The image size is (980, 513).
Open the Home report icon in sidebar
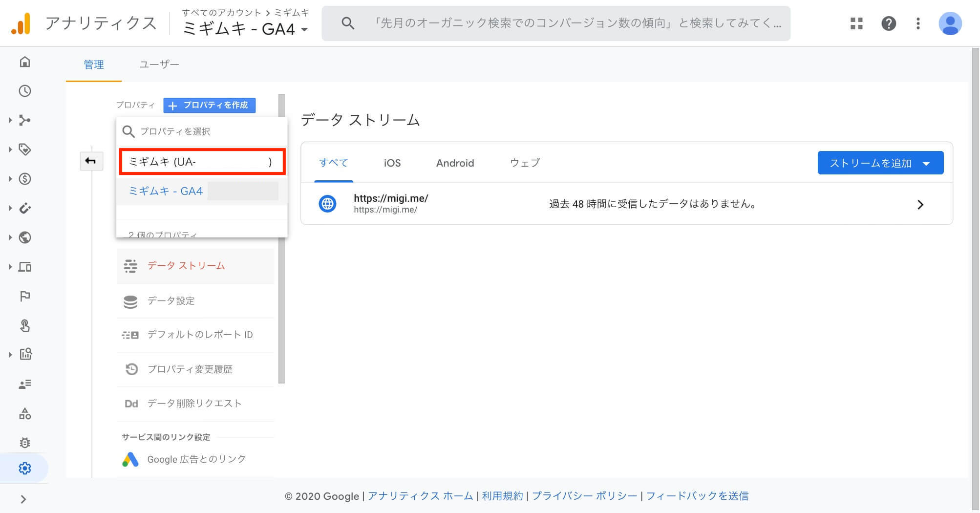tap(25, 62)
